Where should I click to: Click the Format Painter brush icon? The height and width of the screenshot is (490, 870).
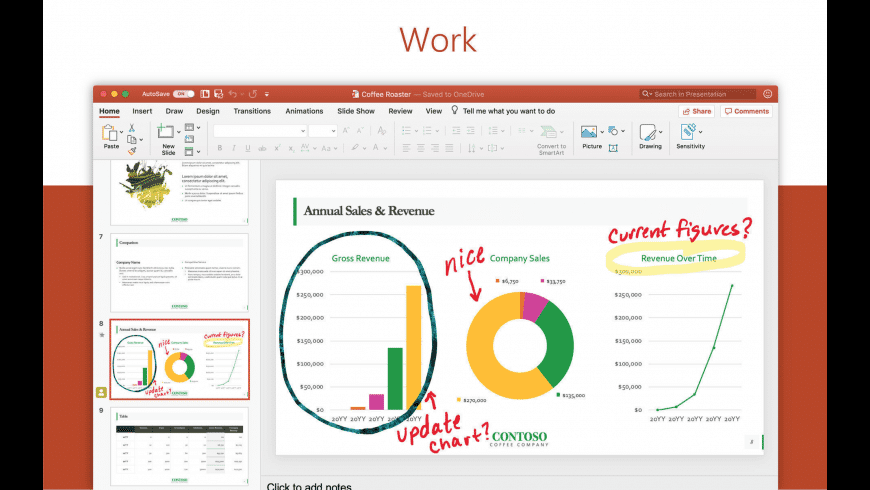[132, 150]
